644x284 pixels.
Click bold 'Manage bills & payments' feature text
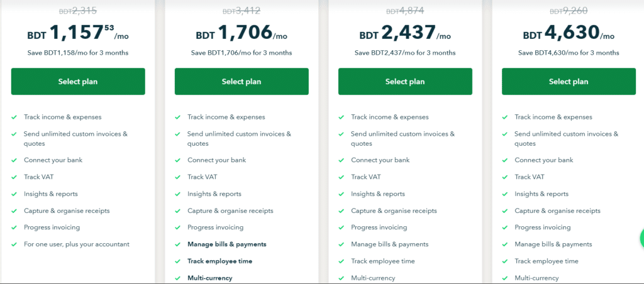tap(226, 244)
